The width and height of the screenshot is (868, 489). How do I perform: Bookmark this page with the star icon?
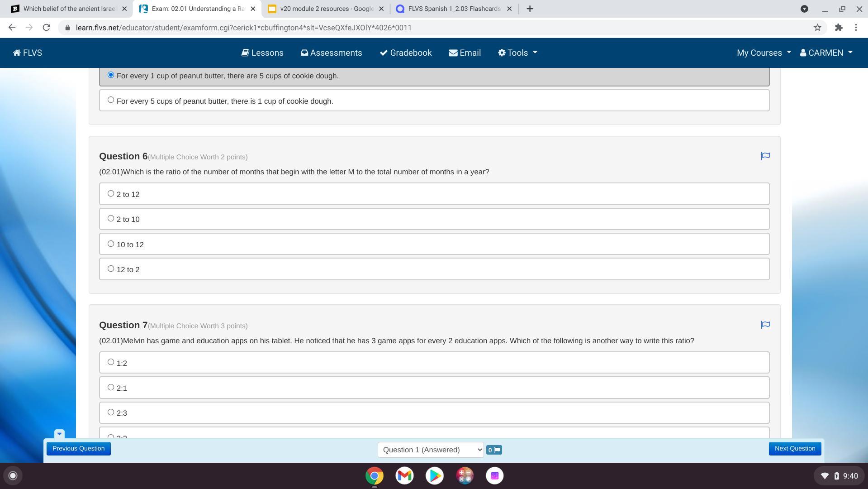point(817,28)
